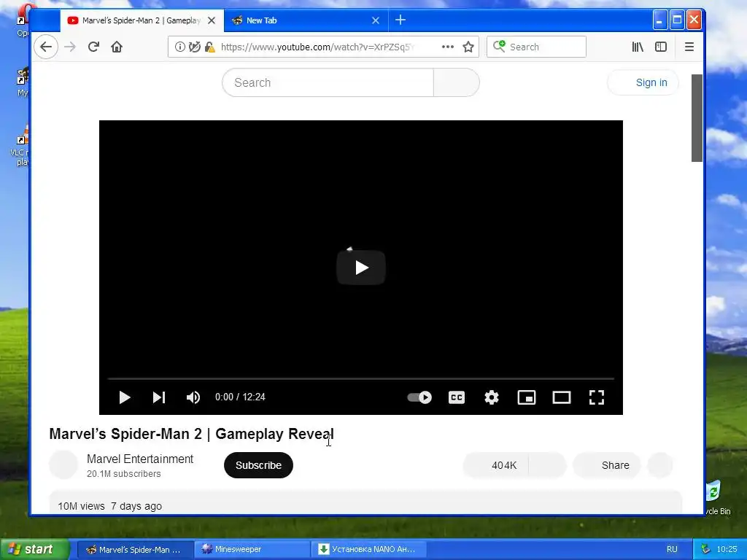Show sidebars via toolbar icon

pyautogui.click(x=661, y=47)
